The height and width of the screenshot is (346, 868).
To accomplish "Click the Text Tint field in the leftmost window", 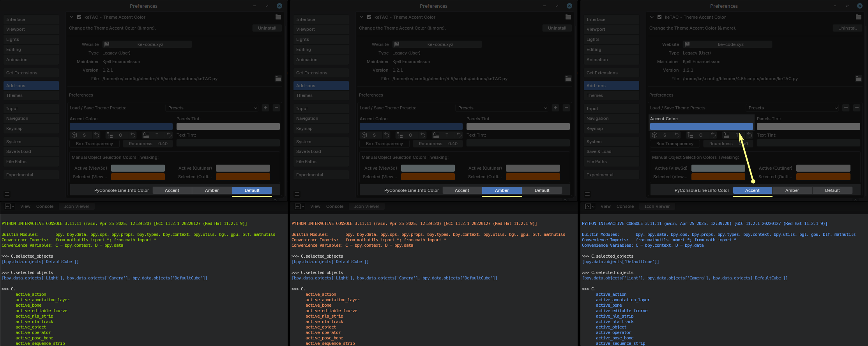I will coord(228,143).
